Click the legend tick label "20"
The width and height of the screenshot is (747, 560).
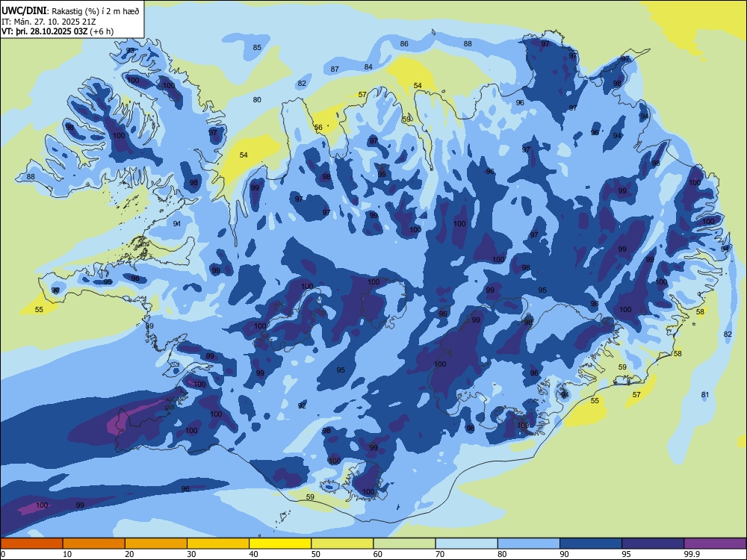pyautogui.click(x=129, y=554)
